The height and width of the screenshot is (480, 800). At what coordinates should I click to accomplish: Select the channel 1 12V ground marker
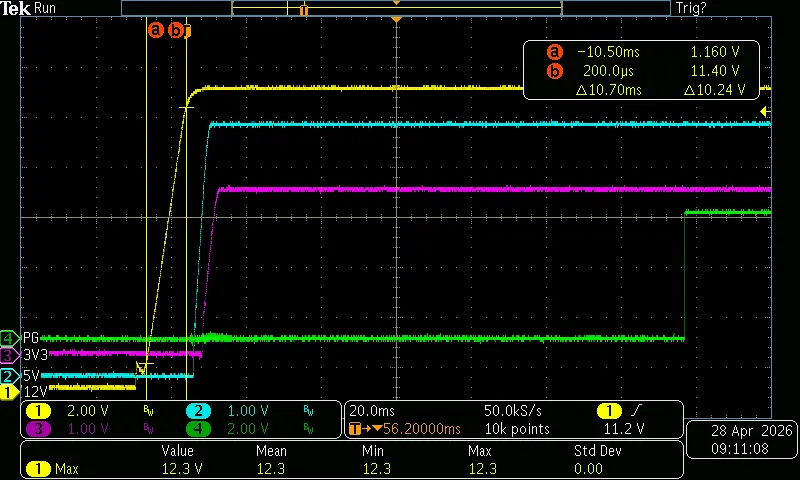(x=9, y=393)
